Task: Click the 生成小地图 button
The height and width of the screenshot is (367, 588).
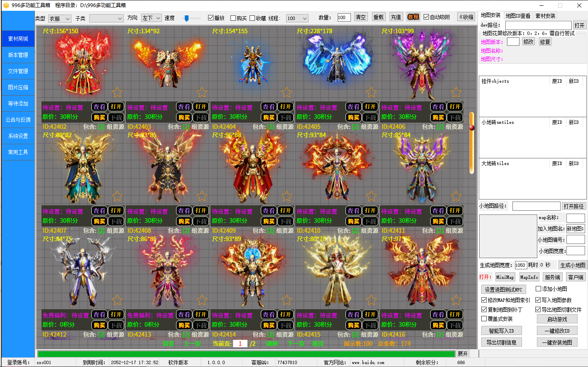Action: coord(573,265)
